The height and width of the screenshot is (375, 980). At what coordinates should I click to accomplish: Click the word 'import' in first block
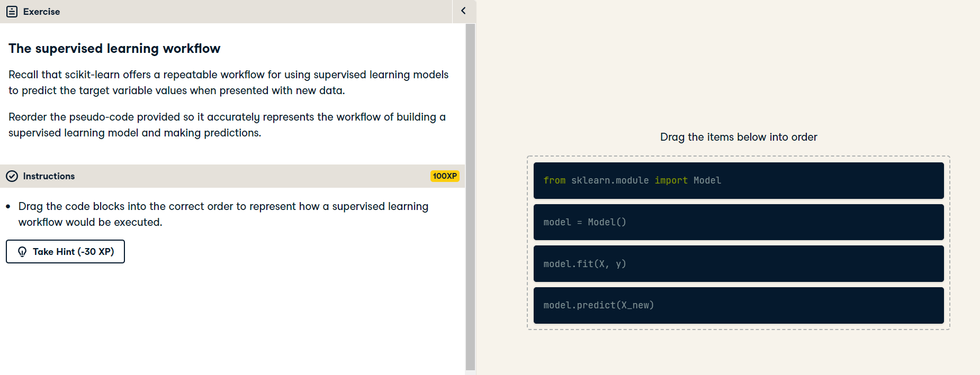coord(671,180)
